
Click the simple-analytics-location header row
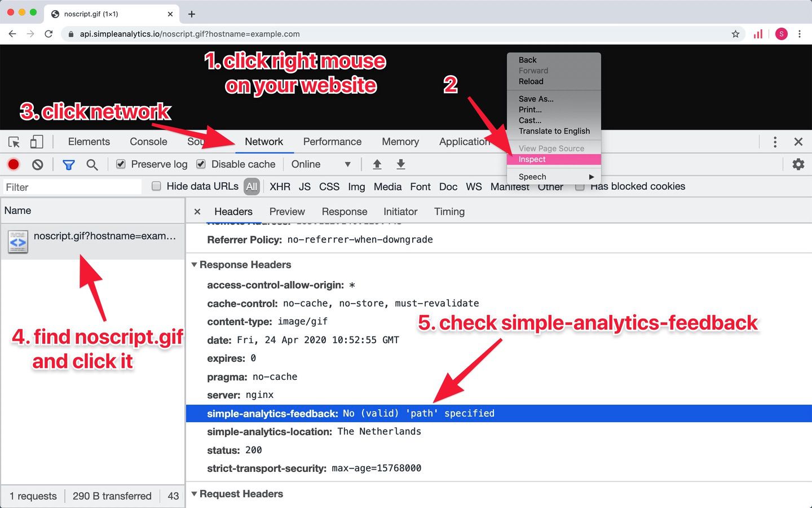498,432
